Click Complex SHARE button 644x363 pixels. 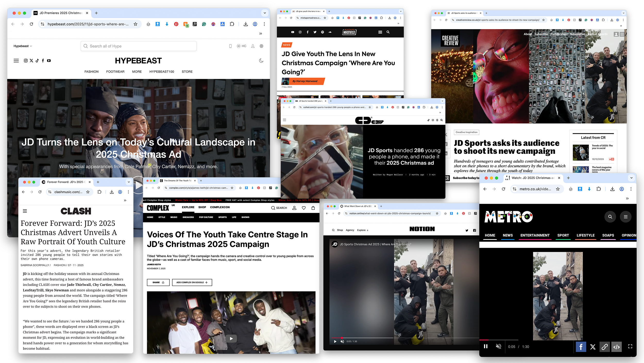(x=158, y=282)
